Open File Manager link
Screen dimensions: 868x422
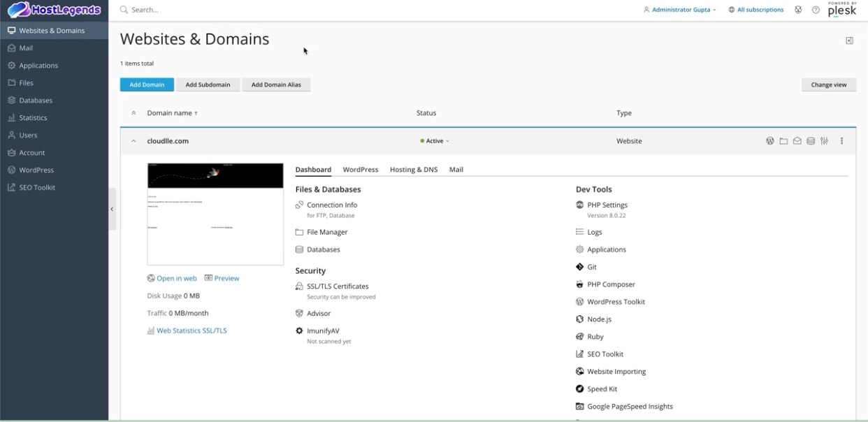[327, 232]
